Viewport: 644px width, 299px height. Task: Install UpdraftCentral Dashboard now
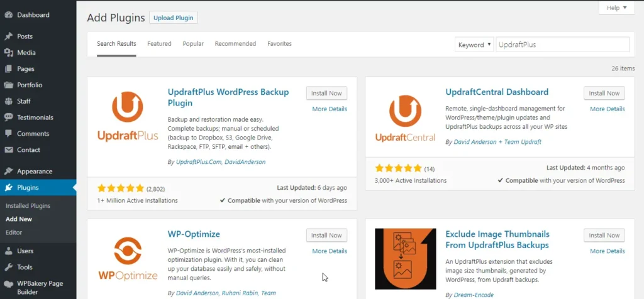pos(604,93)
